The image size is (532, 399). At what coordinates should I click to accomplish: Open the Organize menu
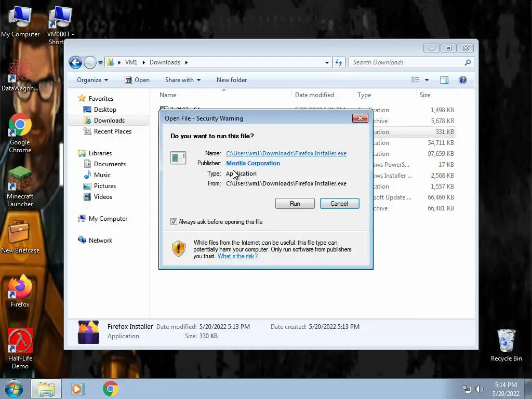click(92, 80)
